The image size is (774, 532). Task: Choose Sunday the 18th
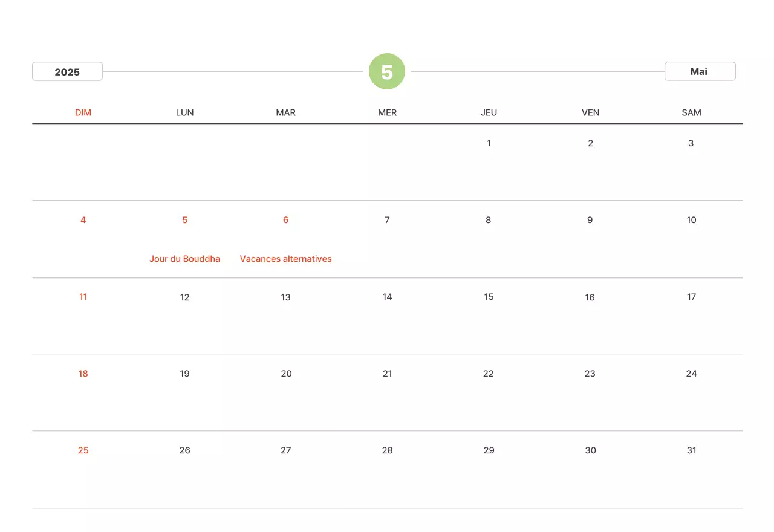83,374
